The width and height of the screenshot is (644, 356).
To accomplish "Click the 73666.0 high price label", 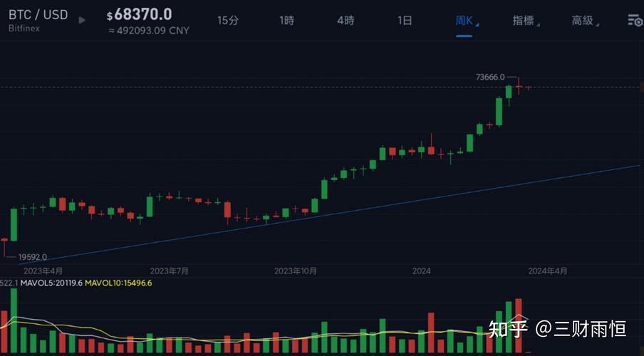I will tap(490, 77).
